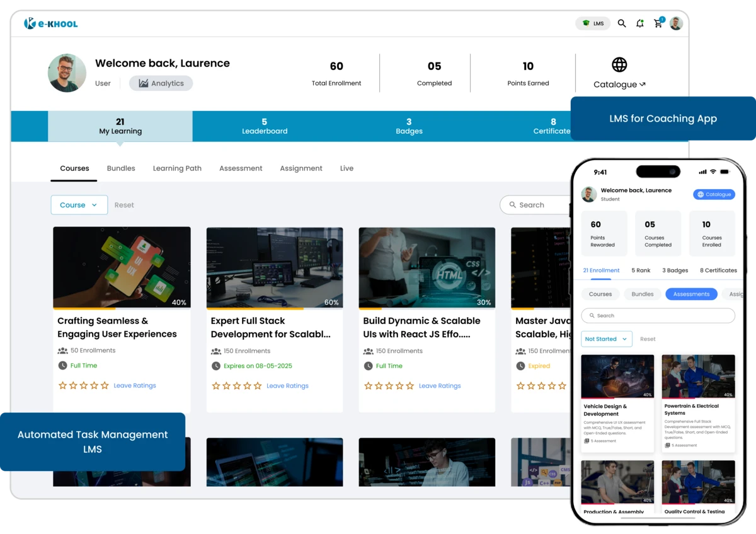Click Leave Ratings on Expert Full Stack course
This screenshot has height=534, width=756.
point(287,385)
